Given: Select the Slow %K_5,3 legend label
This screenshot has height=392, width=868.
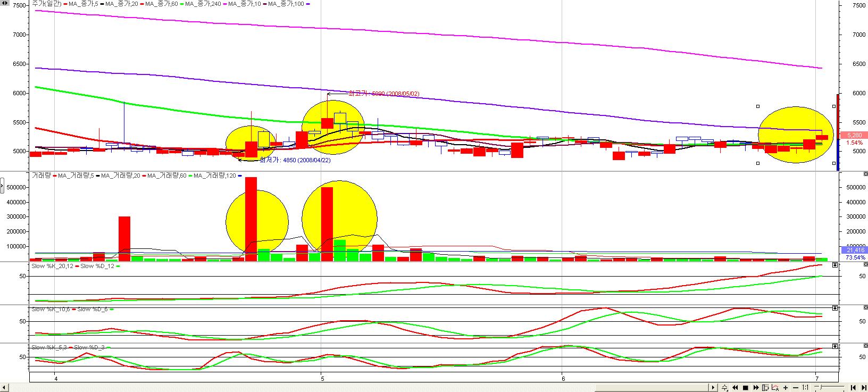Looking at the screenshot, I should click(49, 347).
